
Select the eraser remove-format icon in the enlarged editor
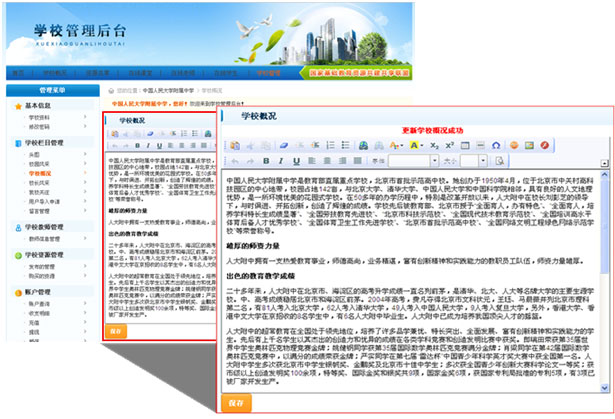[x=284, y=145]
